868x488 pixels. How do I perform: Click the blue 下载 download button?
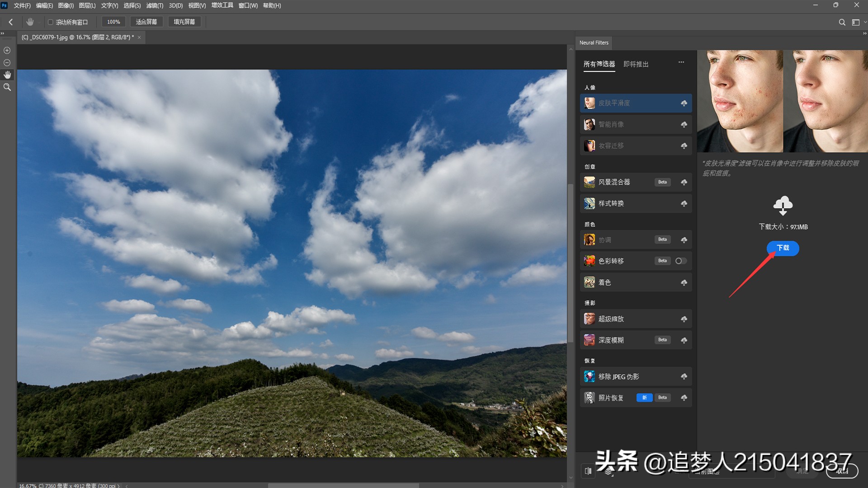pyautogui.click(x=783, y=248)
